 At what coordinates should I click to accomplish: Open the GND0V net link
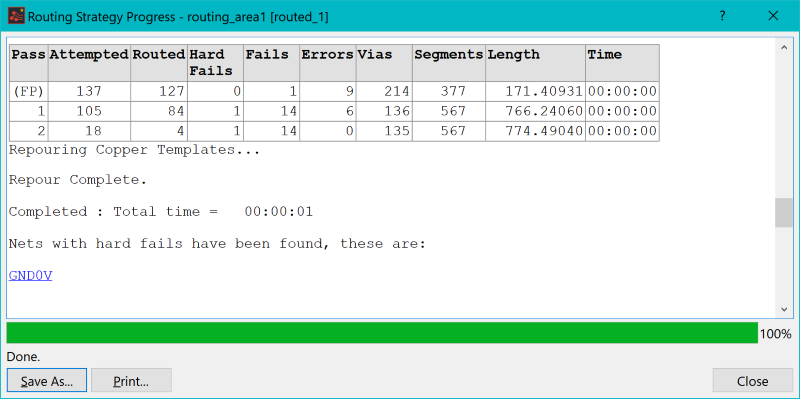pyautogui.click(x=31, y=276)
